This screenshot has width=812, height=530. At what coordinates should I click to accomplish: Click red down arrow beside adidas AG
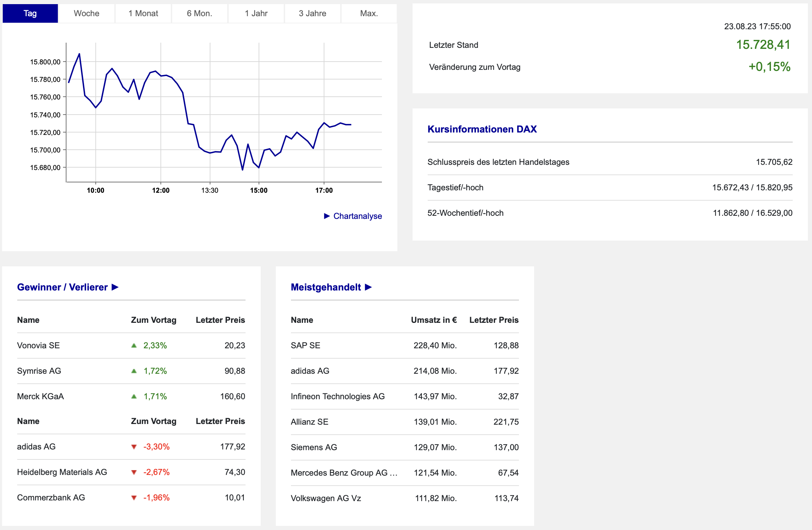pos(134,447)
